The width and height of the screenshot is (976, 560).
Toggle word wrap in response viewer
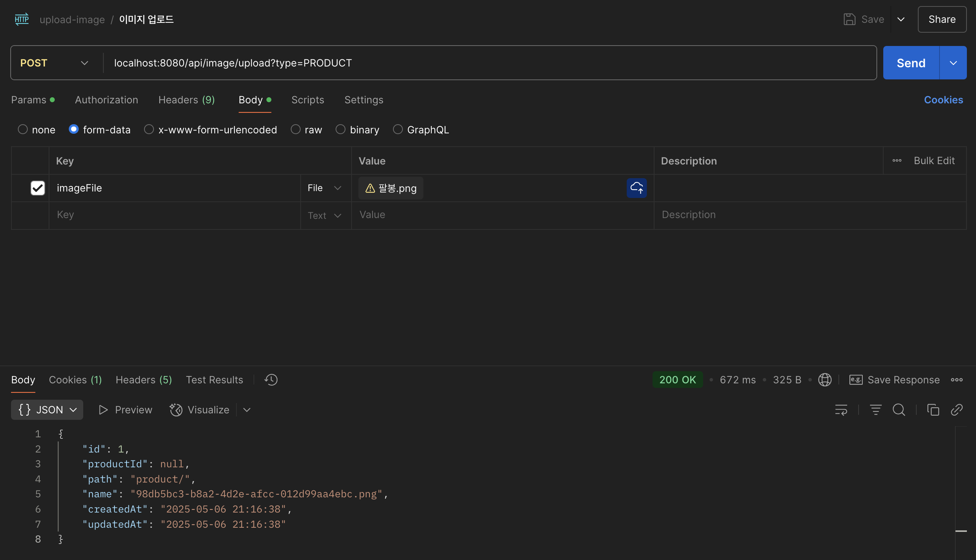click(841, 410)
